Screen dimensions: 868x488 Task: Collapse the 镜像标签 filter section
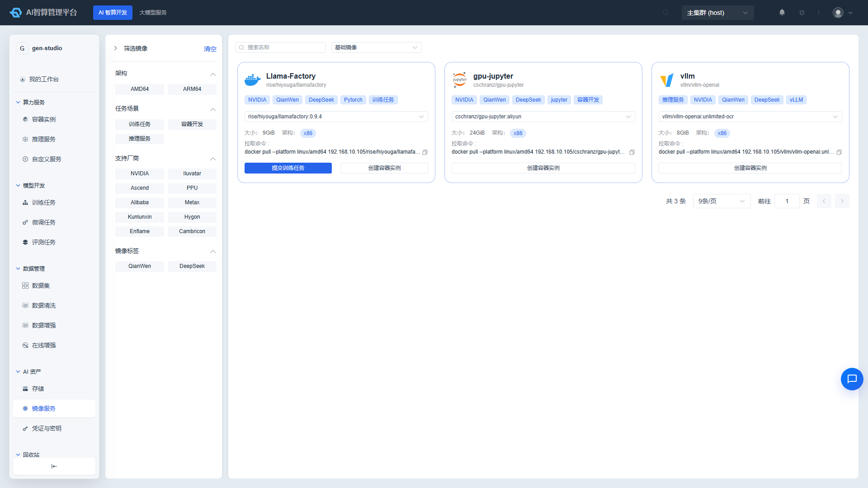tap(213, 251)
